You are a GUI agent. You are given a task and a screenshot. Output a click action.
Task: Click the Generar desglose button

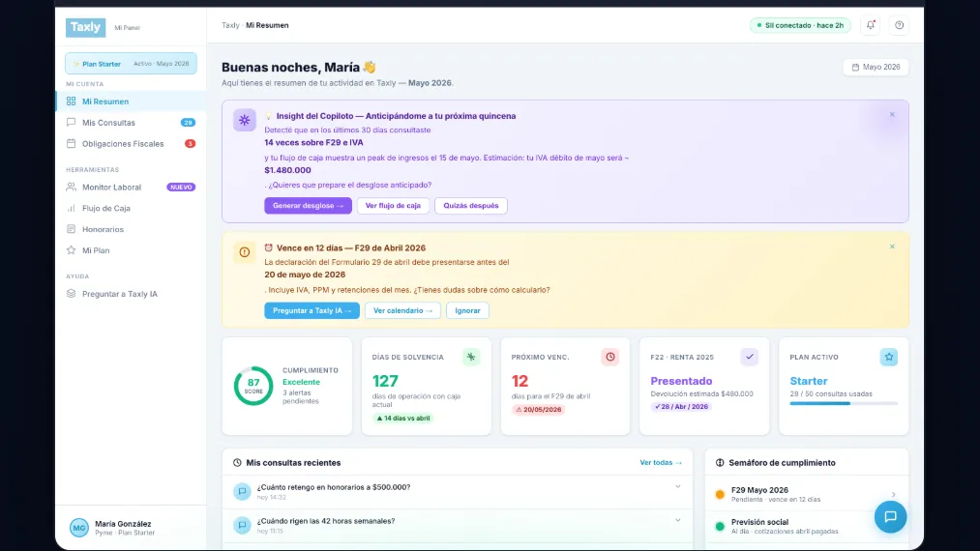(x=309, y=206)
